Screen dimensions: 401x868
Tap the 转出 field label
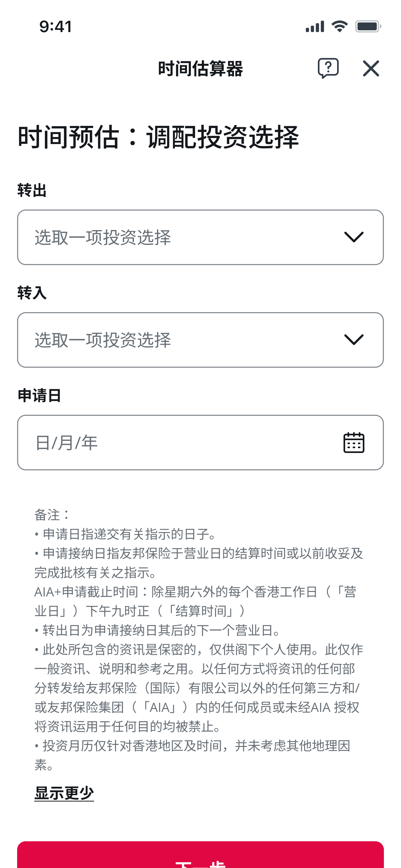tap(32, 190)
